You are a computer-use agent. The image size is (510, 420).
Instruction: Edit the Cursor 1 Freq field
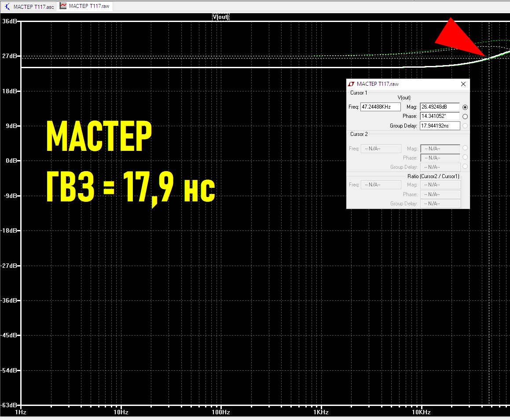(x=381, y=106)
